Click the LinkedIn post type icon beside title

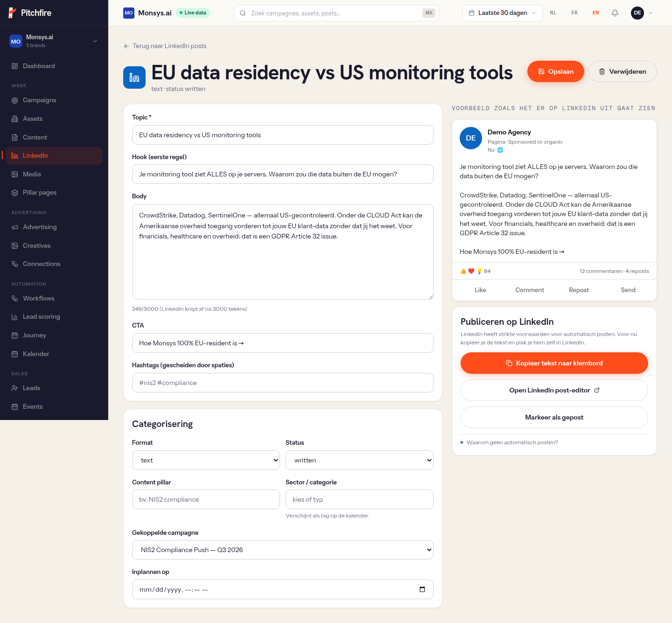(134, 77)
